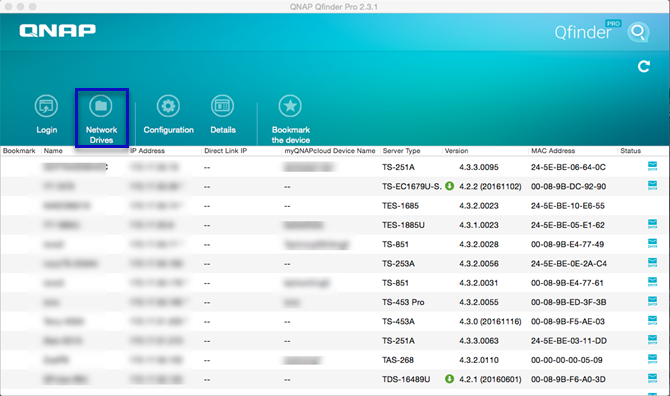Click status icon for TS-453 Pro row
670x396 pixels.
pos(652,301)
